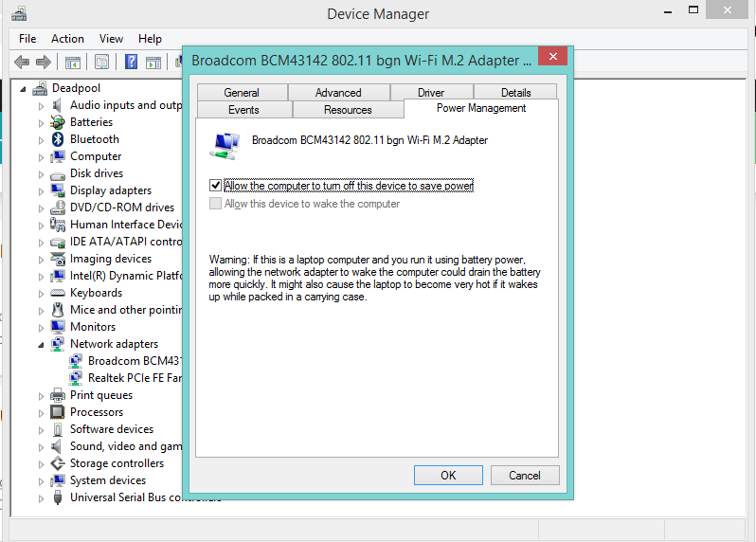Click the Monitors category icon
756x542 pixels.
pyautogui.click(x=58, y=327)
